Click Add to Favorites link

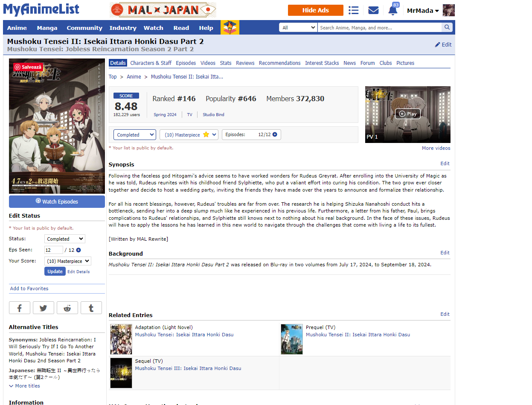pyautogui.click(x=29, y=288)
